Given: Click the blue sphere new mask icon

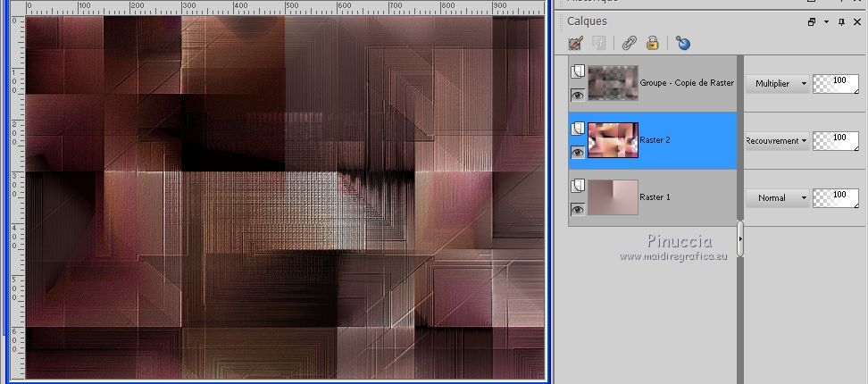Looking at the screenshot, I should 683,43.
